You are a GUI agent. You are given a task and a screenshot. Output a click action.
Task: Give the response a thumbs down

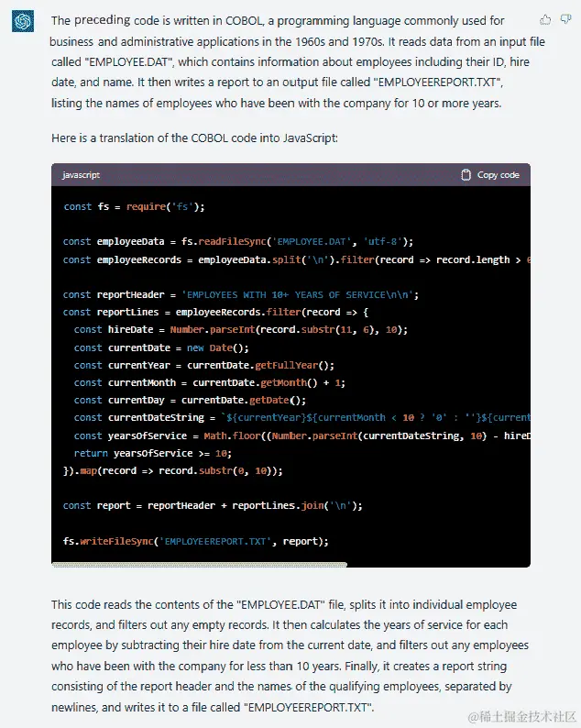pyautogui.click(x=565, y=19)
